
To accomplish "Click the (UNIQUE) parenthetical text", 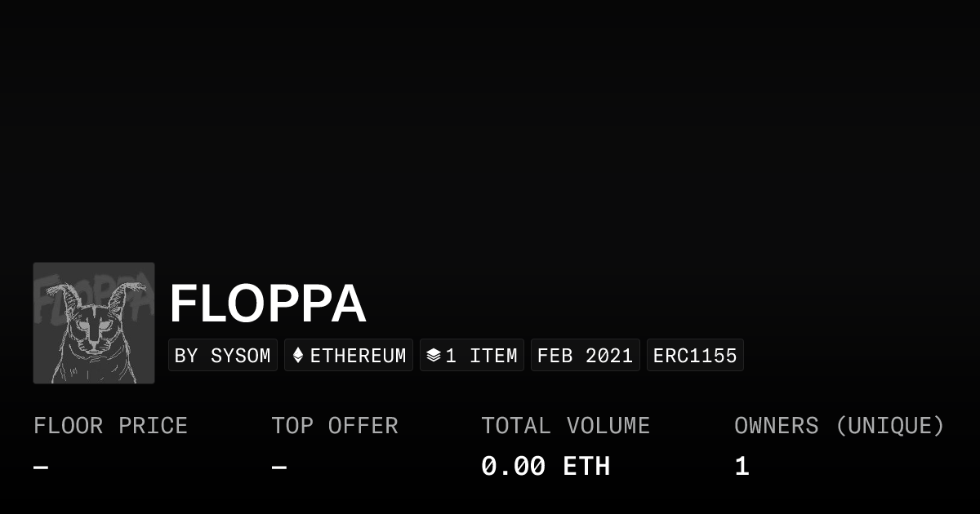I will pos(889,426).
